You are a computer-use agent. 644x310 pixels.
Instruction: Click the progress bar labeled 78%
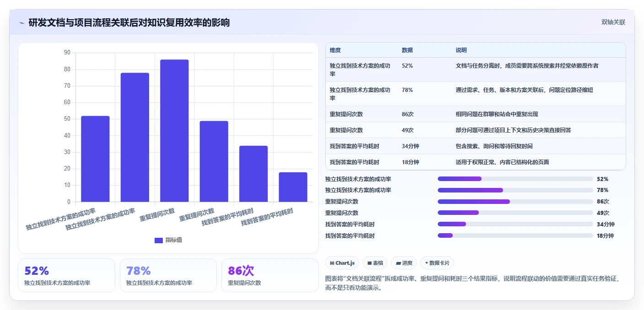point(515,190)
